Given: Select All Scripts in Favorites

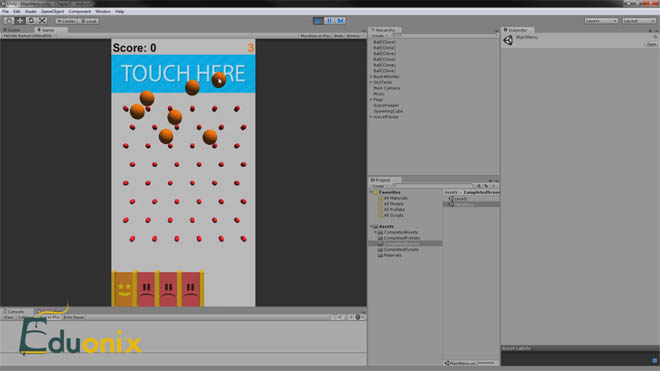Looking at the screenshot, I should click(393, 215).
